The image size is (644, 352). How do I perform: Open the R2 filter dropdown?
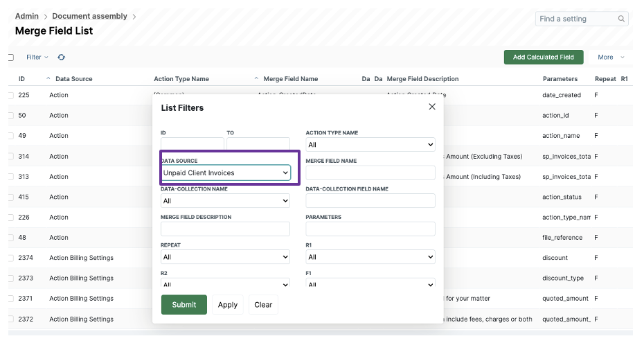click(225, 283)
